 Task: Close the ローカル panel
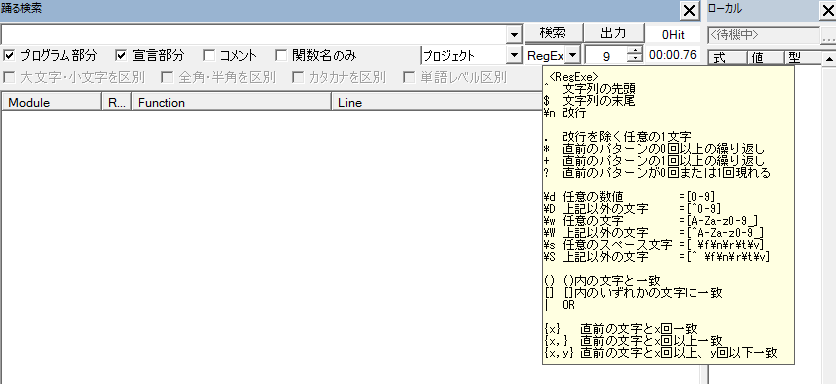(x=828, y=10)
